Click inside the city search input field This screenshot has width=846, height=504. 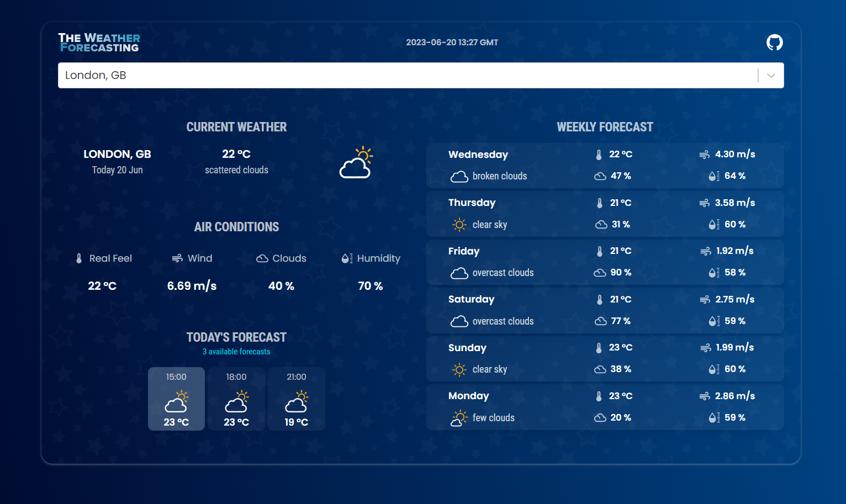331,75
